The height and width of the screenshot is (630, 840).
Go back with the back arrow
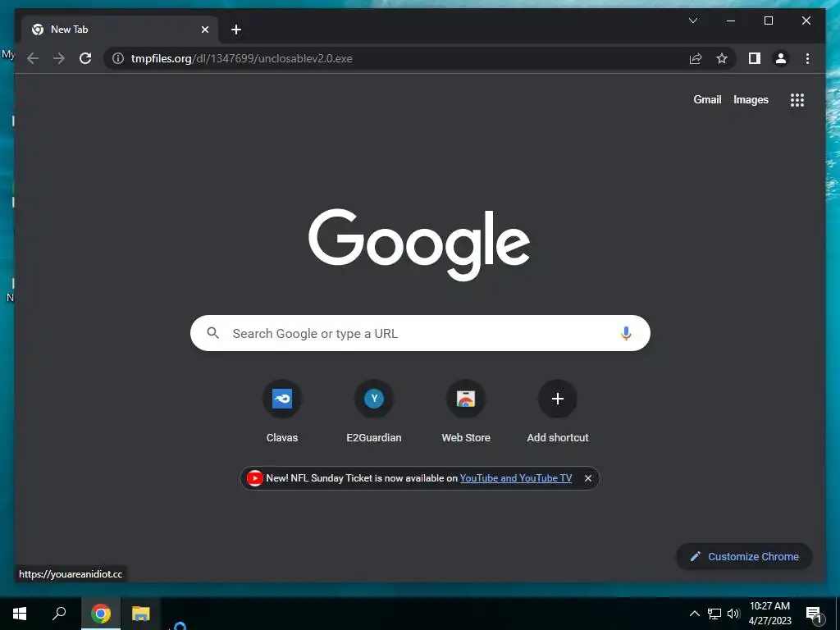pos(33,58)
